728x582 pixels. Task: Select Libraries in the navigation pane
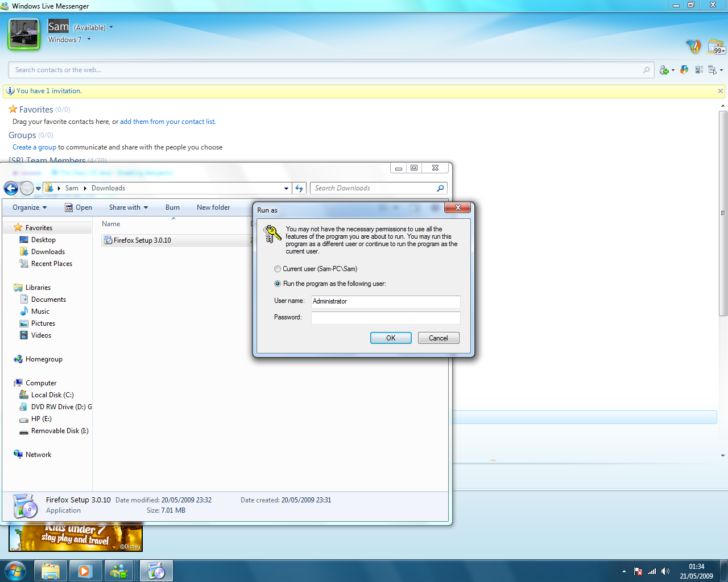(38, 288)
